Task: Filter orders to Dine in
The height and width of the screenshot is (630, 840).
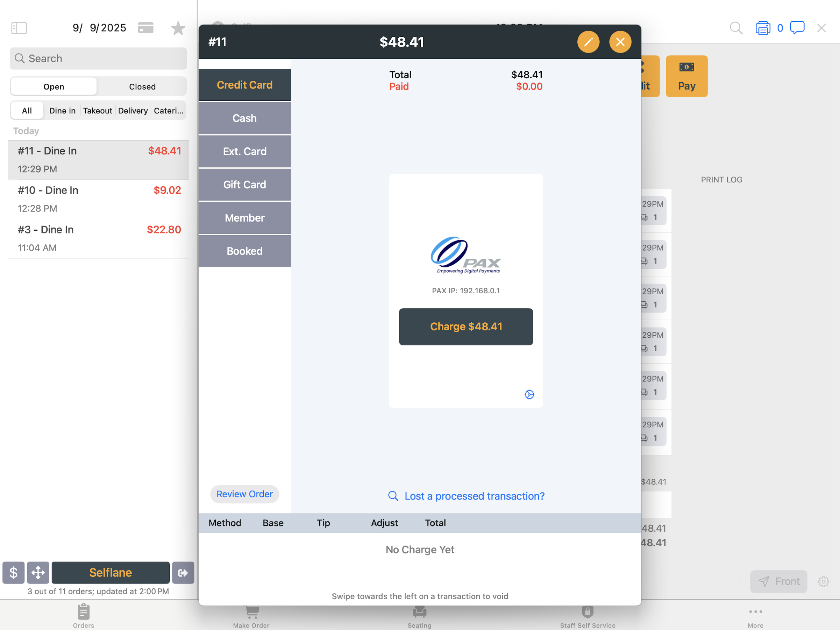Action: [x=62, y=111]
